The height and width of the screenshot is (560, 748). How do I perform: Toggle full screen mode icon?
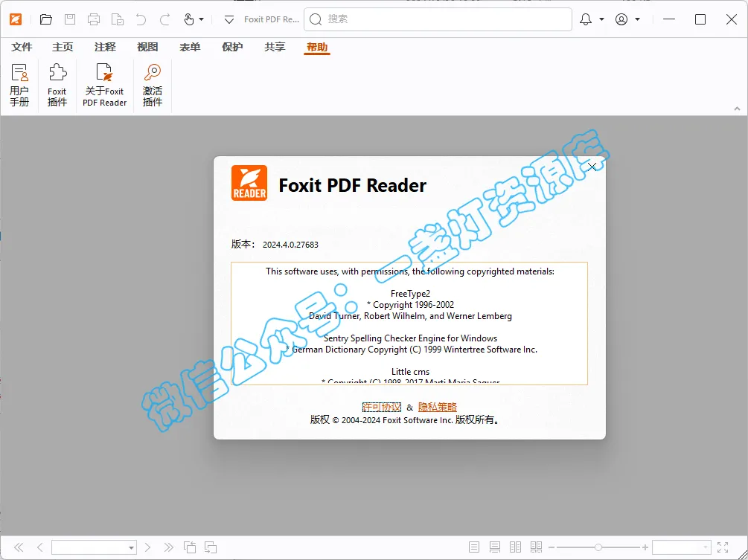[x=723, y=547]
